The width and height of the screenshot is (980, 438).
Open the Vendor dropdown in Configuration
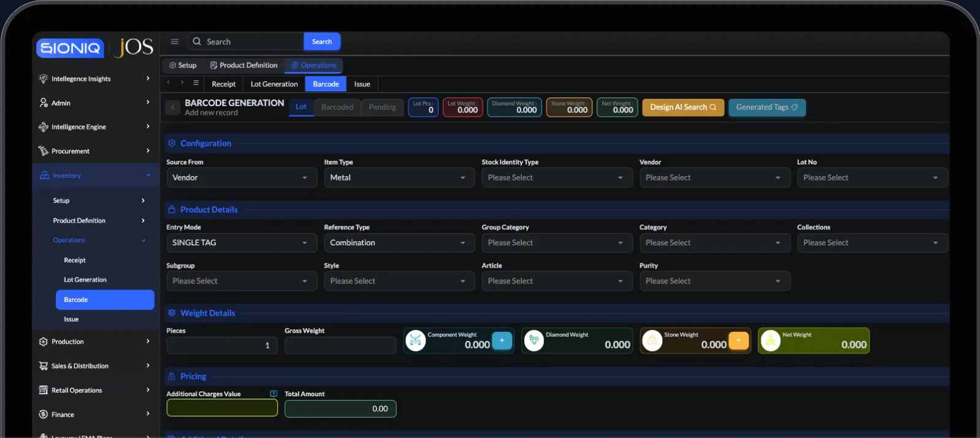714,177
